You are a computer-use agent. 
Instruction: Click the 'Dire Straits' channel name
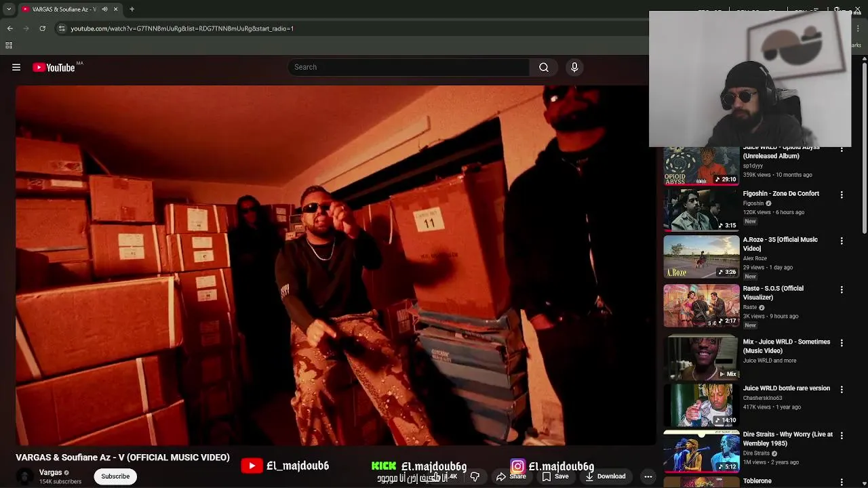coord(756,453)
